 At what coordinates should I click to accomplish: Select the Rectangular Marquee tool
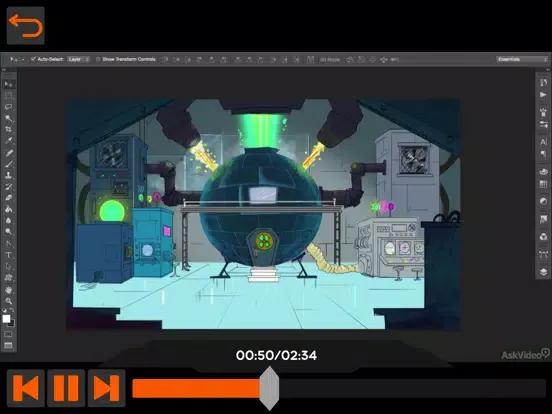8,95
